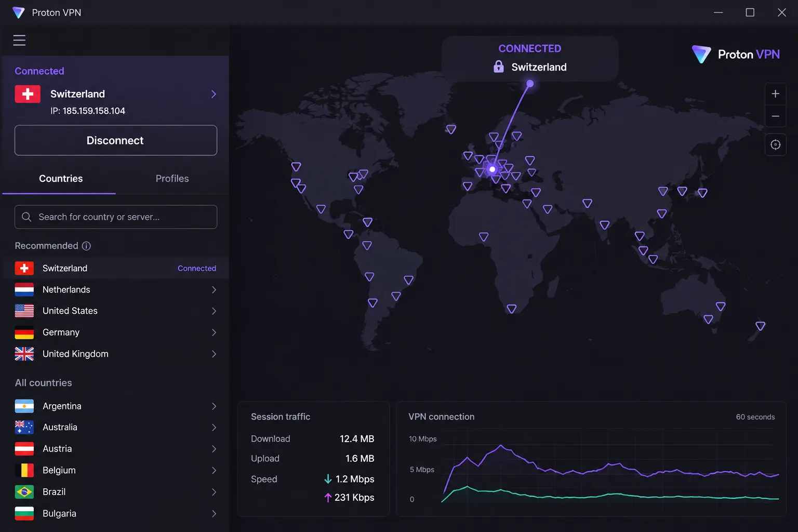The height and width of the screenshot is (532, 798).
Task: Select Austria in all countries list
Action: coord(115,449)
